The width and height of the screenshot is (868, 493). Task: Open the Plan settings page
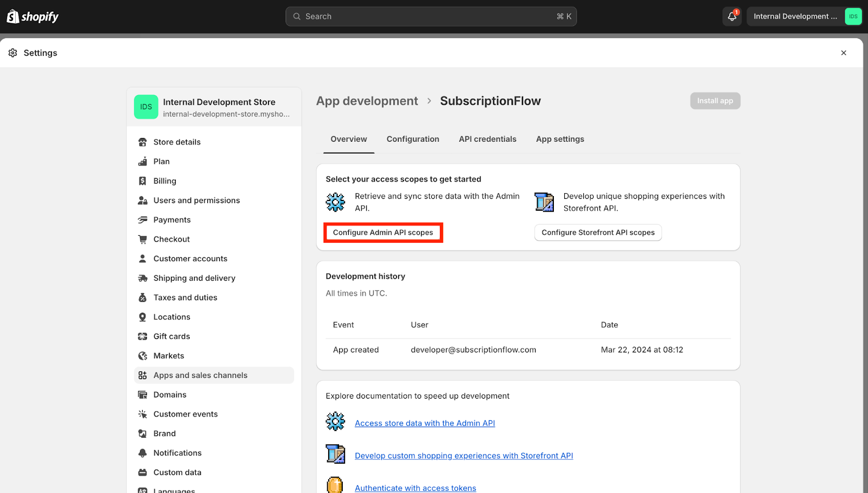(x=214, y=161)
